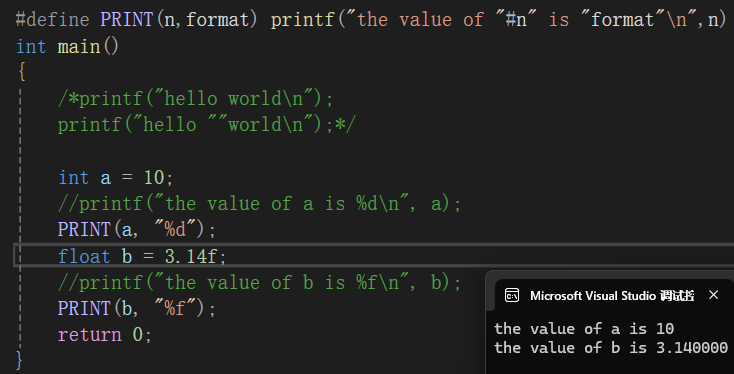Click the 'PRINT(b, "%f");' line
The image size is (734, 374).
pyautogui.click(x=137, y=308)
